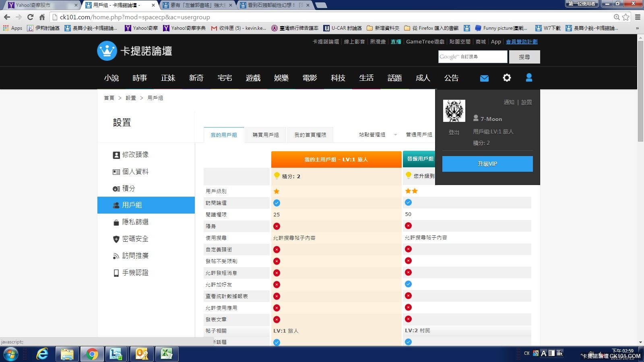Click the 卡提諾論壇 crown logo
This screenshot has width=644, height=362.
tap(134, 51)
